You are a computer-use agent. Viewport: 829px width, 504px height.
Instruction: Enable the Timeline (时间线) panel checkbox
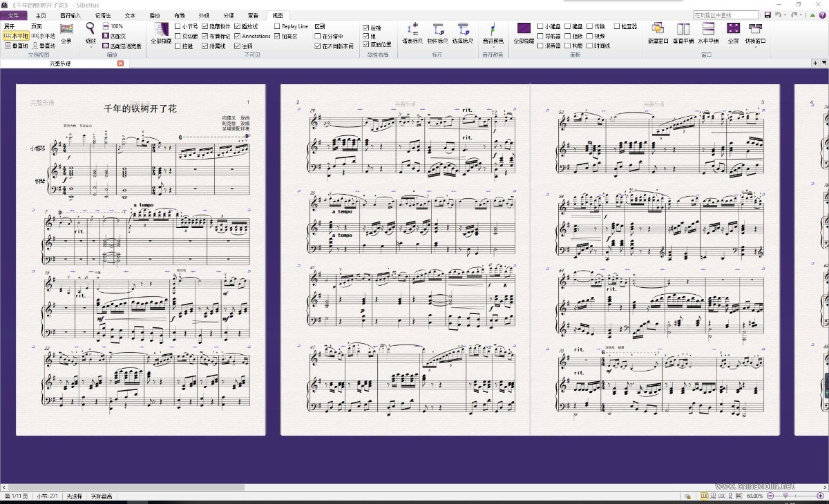point(589,46)
